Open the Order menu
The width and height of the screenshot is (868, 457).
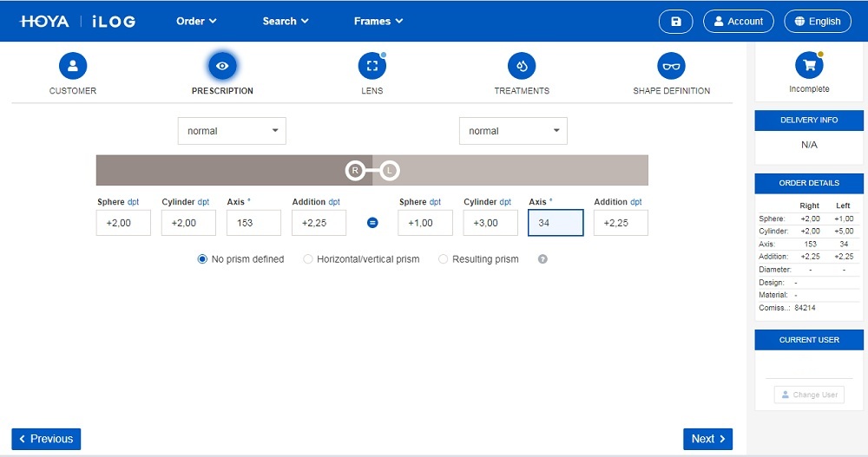pyautogui.click(x=196, y=22)
